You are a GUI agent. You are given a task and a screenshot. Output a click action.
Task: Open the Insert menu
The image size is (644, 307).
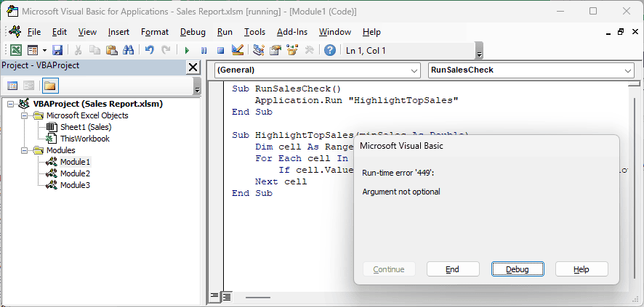pyautogui.click(x=118, y=32)
